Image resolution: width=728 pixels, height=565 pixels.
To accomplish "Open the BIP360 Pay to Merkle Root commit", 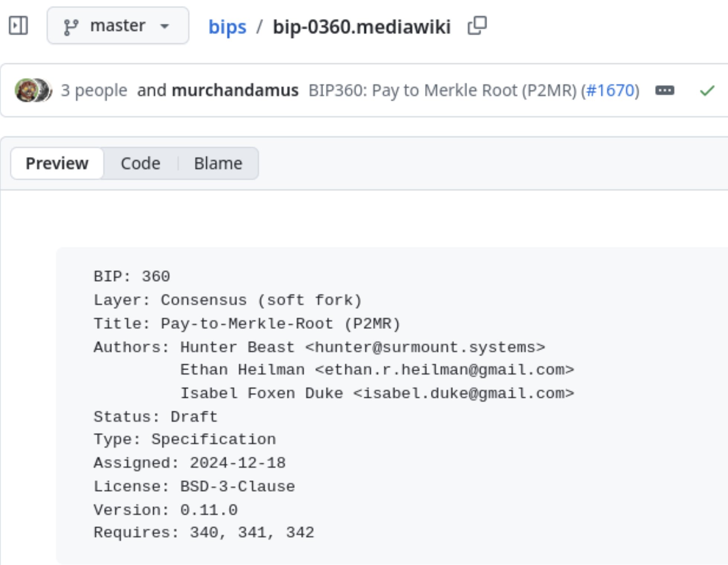I will pyautogui.click(x=442, y=90).
